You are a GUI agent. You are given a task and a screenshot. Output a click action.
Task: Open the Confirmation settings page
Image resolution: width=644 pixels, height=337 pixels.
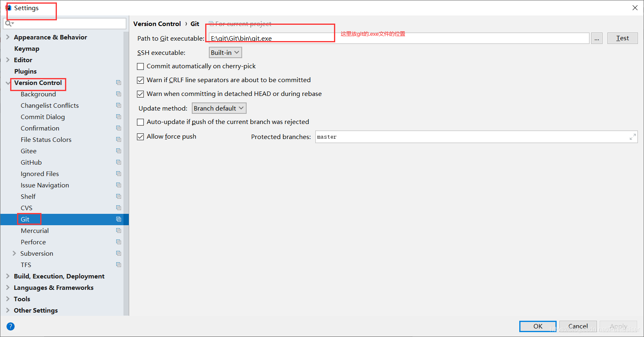point(40,128)
